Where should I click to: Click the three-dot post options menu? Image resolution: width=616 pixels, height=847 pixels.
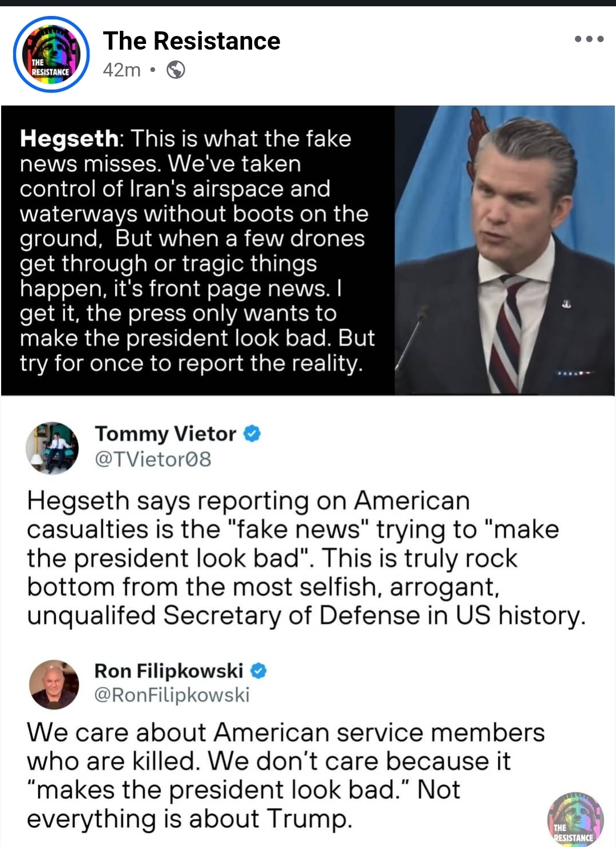589,39
